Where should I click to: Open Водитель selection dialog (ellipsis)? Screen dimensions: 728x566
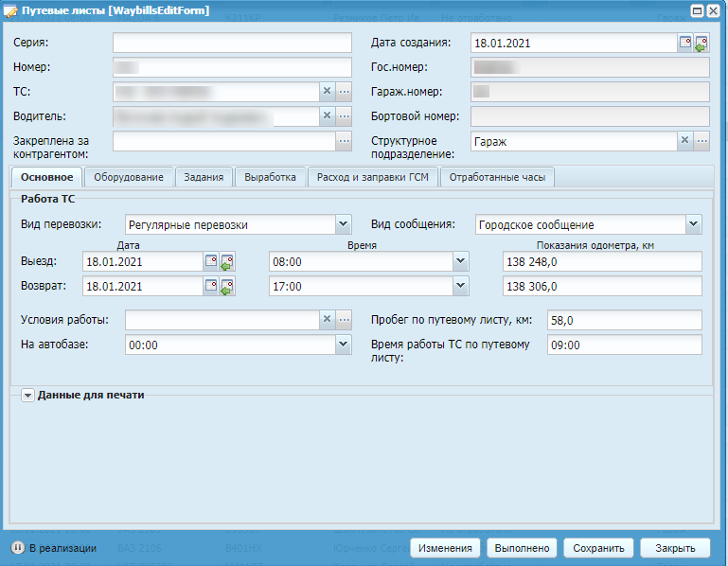344,115
